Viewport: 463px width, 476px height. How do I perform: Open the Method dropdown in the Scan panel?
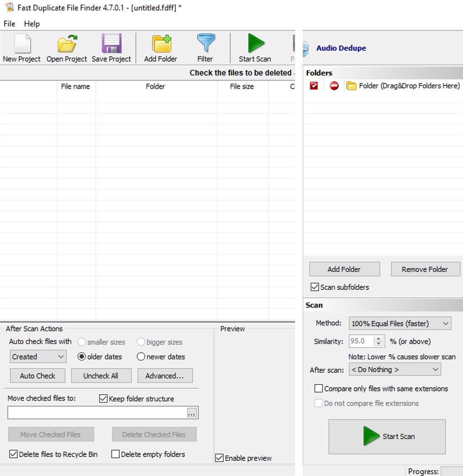point(400,323)
